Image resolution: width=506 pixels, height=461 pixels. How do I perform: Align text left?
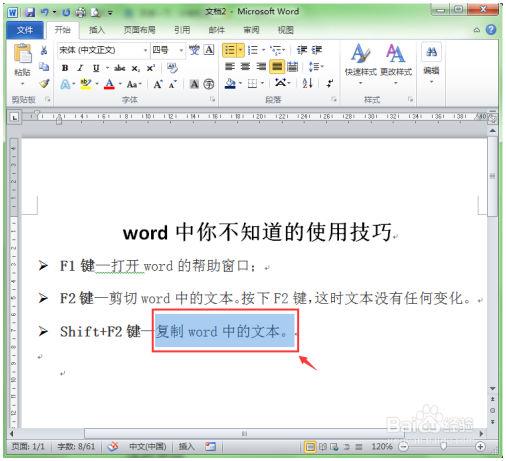pos(230,67)
